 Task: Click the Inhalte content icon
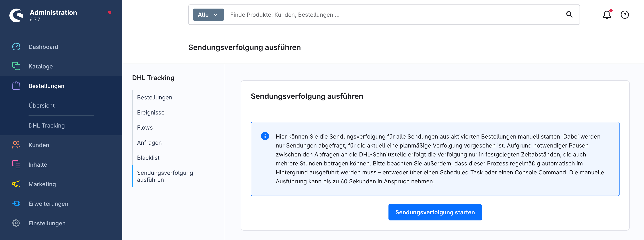pos(16,164)
